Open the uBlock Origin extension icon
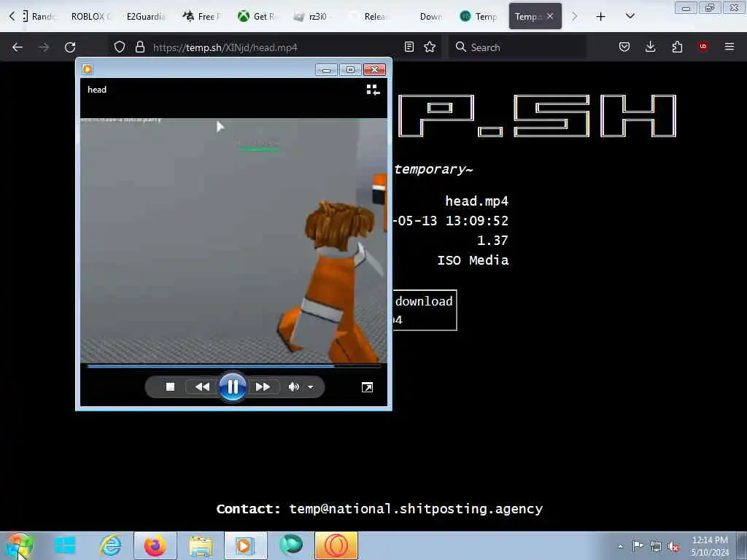Screen dimensions: 747x560 tap(703, 47)
